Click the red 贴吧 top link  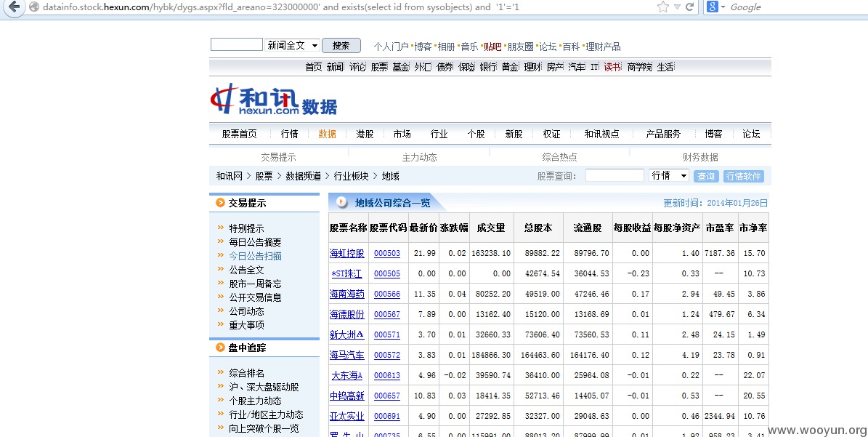click(x=492, y=47)
